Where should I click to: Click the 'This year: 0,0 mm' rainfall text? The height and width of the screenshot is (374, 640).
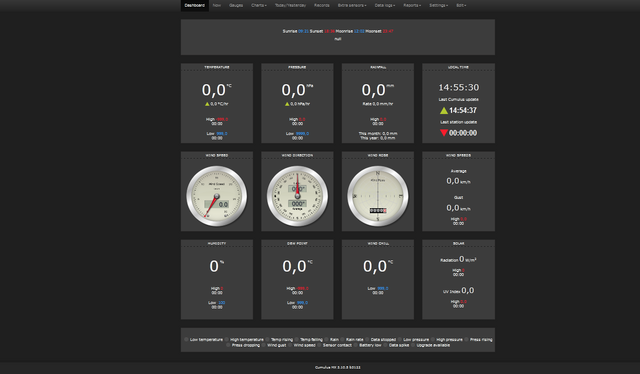coord(378,138)
